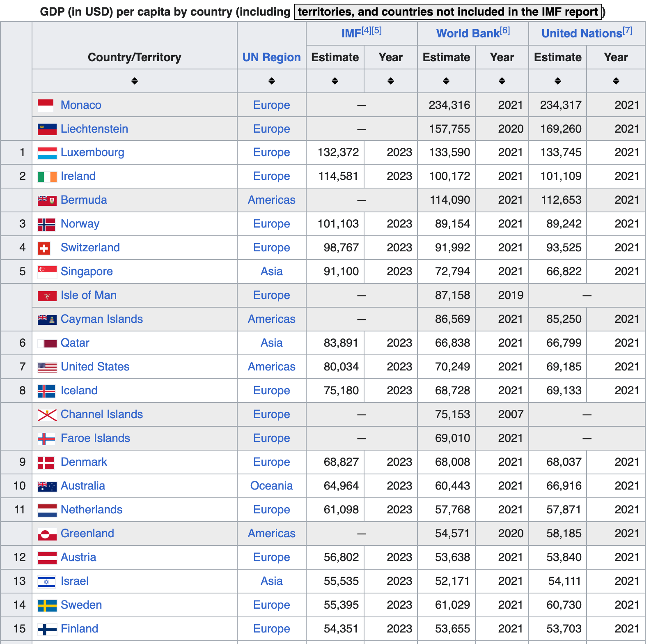The height and width of the screenshot is (644, 651).
Task: Open the Bermuda territory link
Action: pyautogui.click(x=84, y=200)
